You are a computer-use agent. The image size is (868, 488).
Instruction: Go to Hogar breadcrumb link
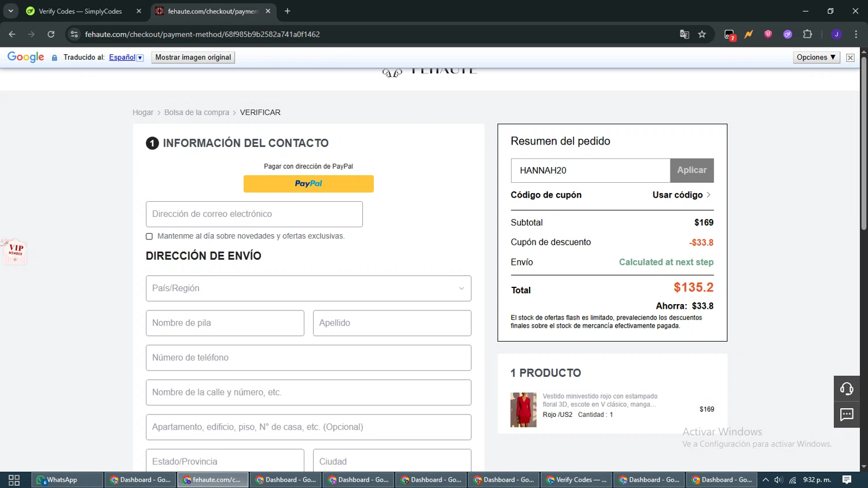[143, 112]
